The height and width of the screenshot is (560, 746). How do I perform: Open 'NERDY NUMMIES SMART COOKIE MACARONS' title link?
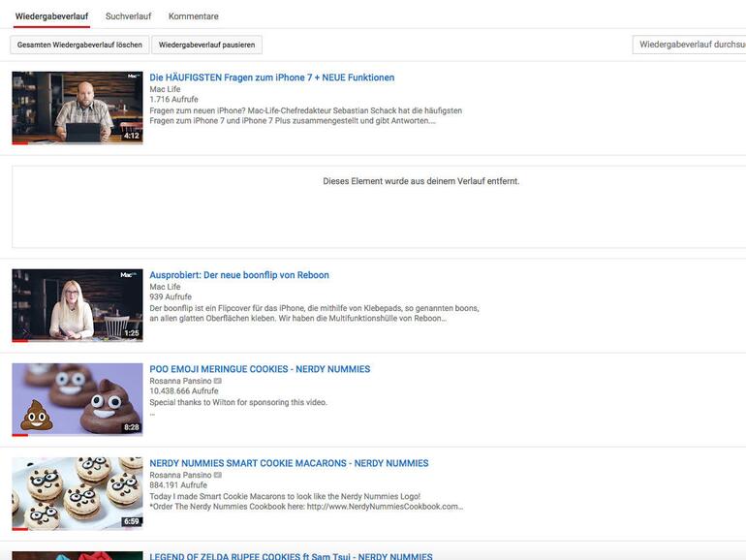[289, 463]
